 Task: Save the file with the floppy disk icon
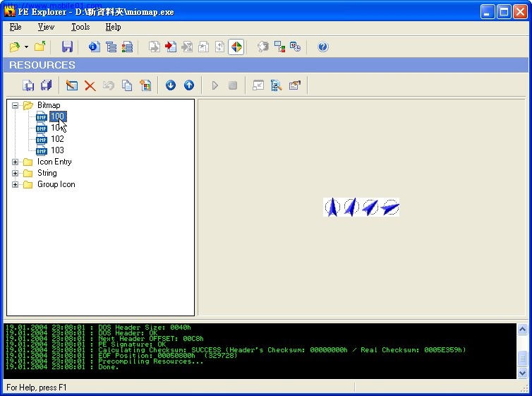tap(67, 47)
